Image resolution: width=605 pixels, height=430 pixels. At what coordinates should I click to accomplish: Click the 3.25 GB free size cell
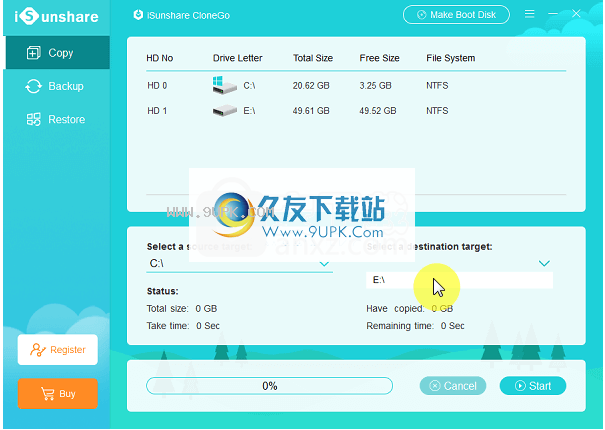point(375,85)
